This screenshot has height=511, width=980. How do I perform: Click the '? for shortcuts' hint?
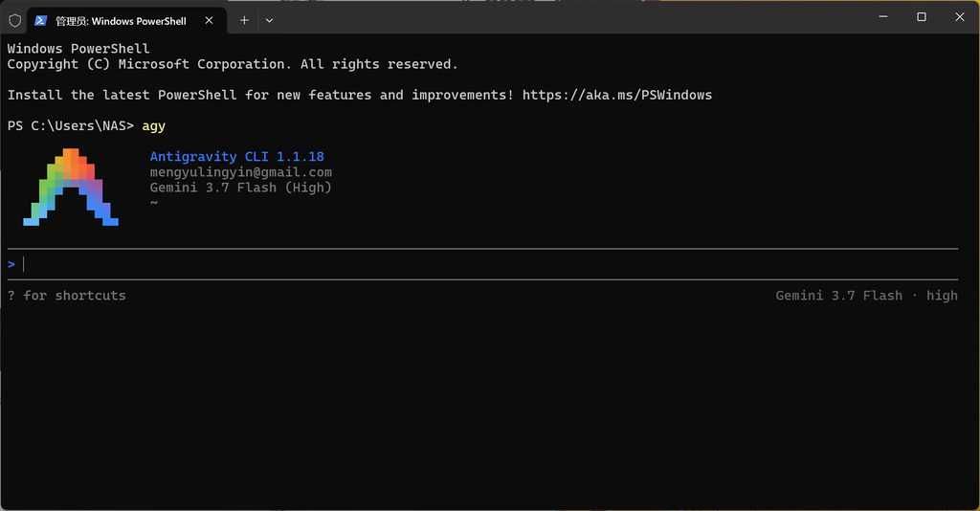click(67, 296)
